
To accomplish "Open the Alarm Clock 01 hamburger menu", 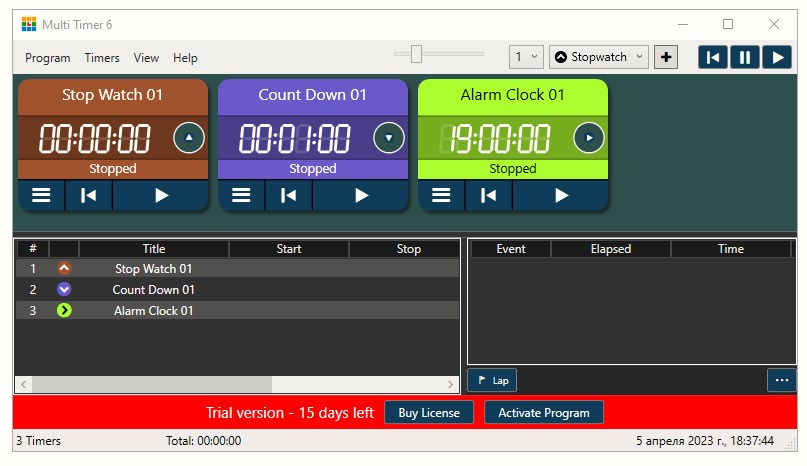I will click(441, 196).
